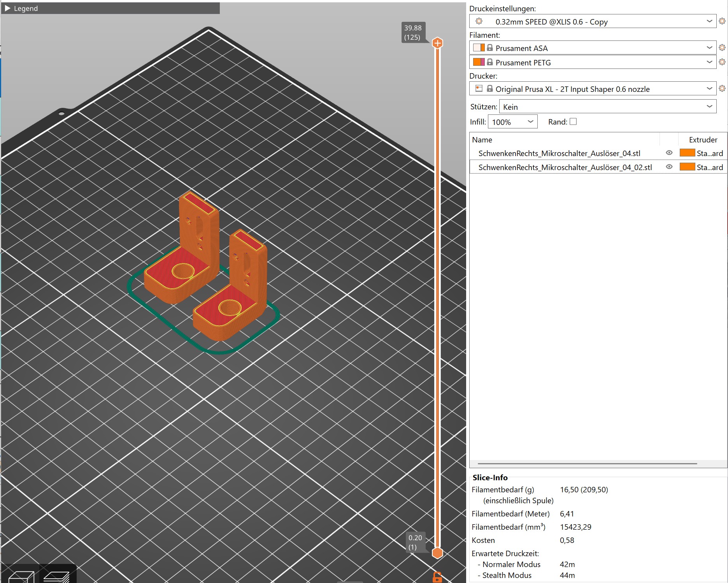
Task: Click Normaler Modus print time 42m
Action: pyautogui.click(x=567, y=564)
